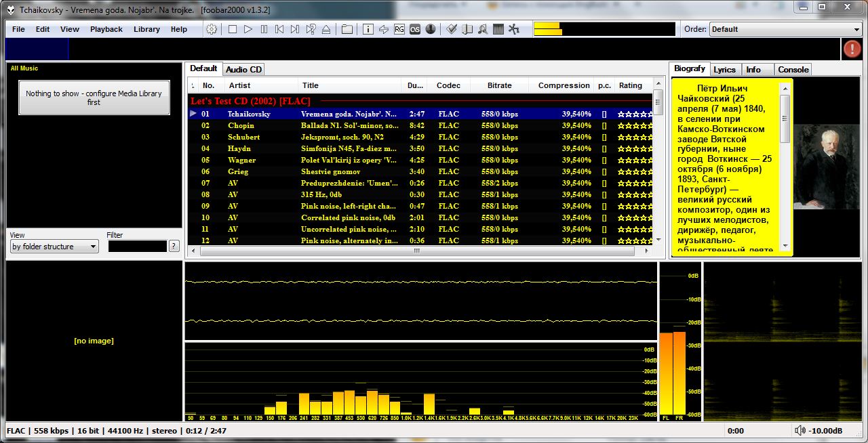
Task: Expand the 'by folder structure' View dropdown
Action: point(54,247)
